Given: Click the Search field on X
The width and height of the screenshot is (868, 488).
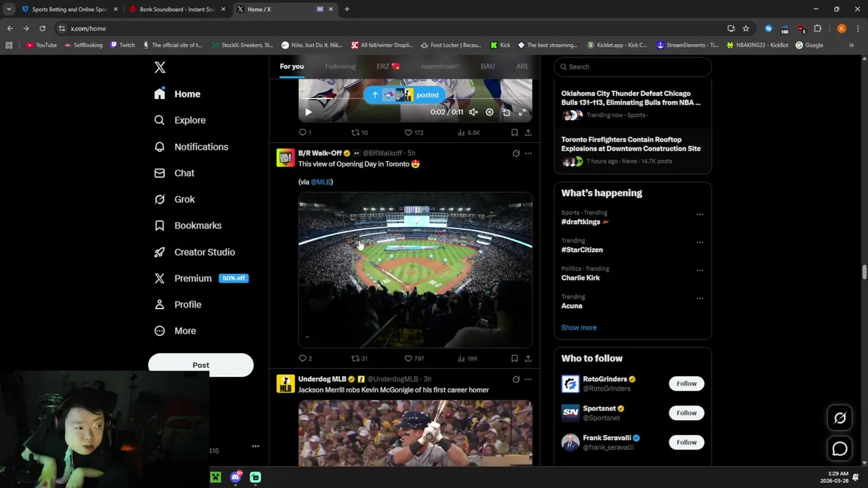Looking at the screenshot, I should 633,66.
